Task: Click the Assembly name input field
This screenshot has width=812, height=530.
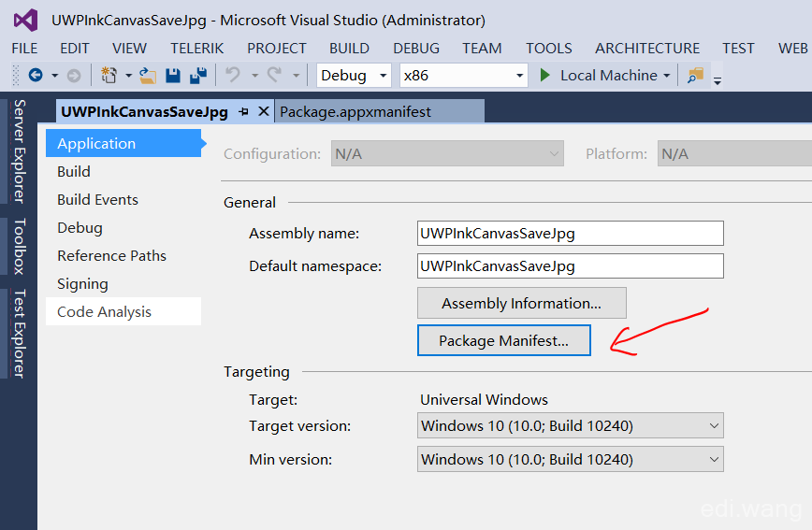Action: point(570,234)
